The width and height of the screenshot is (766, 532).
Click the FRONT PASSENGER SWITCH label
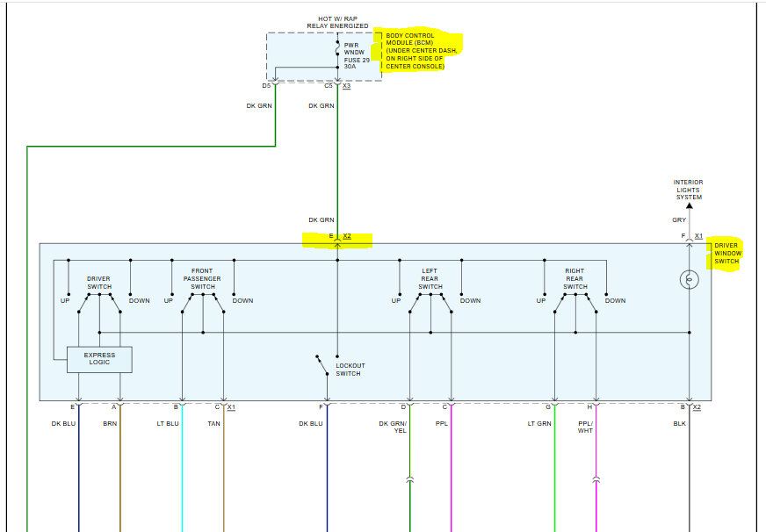point(202,278)
